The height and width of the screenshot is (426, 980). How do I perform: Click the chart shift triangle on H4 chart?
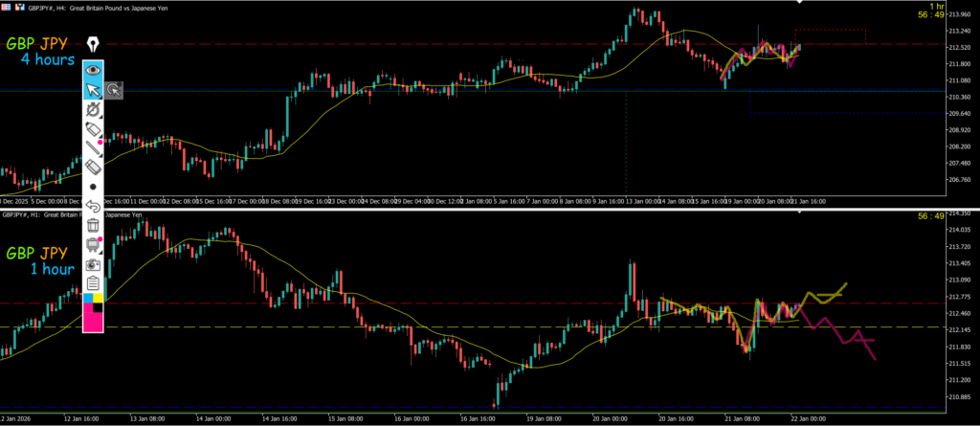click(x=799, y=3)
